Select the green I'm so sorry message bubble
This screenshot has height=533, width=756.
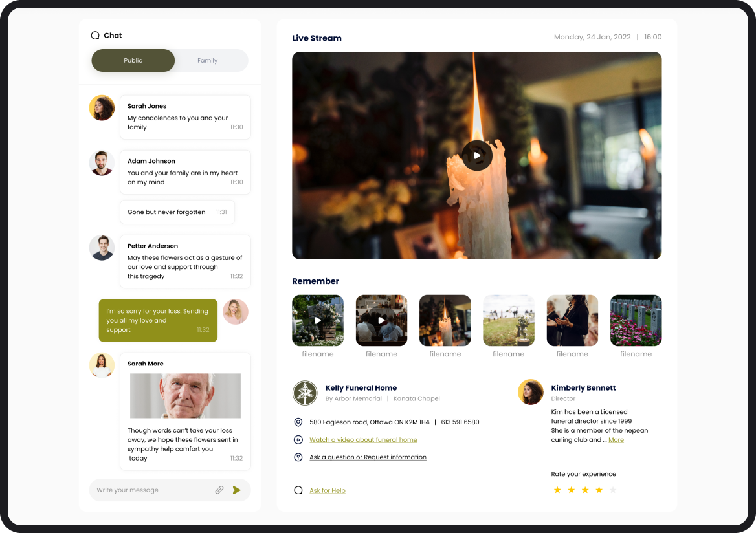(158, 320)
